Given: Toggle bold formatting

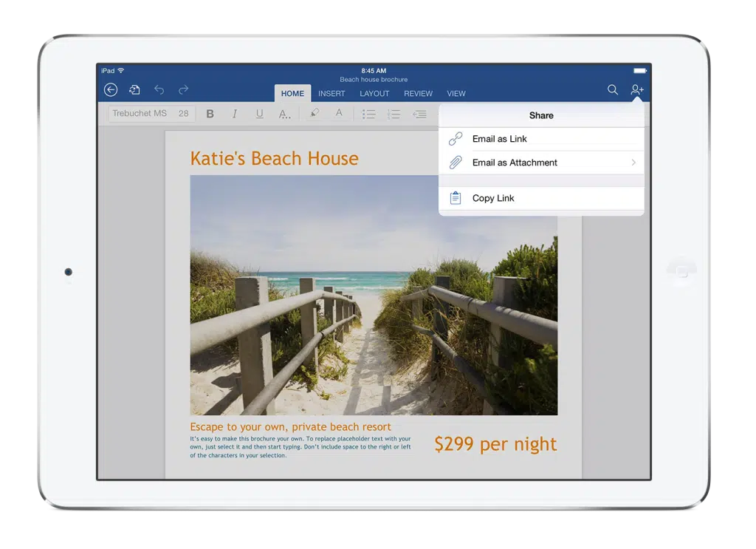Looking at the screenshot, I should point(210,114).
